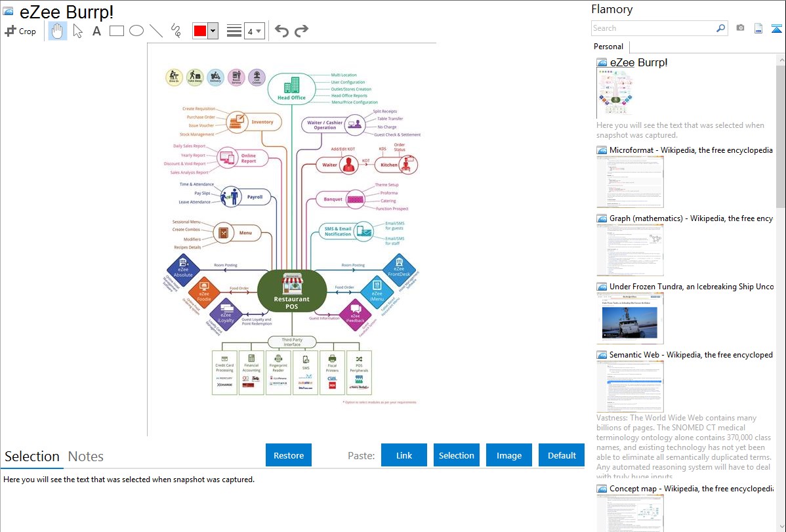Open the Microformat Wikipedia snapshot title
Screen dimensions: 786x532
click(691, 150)
